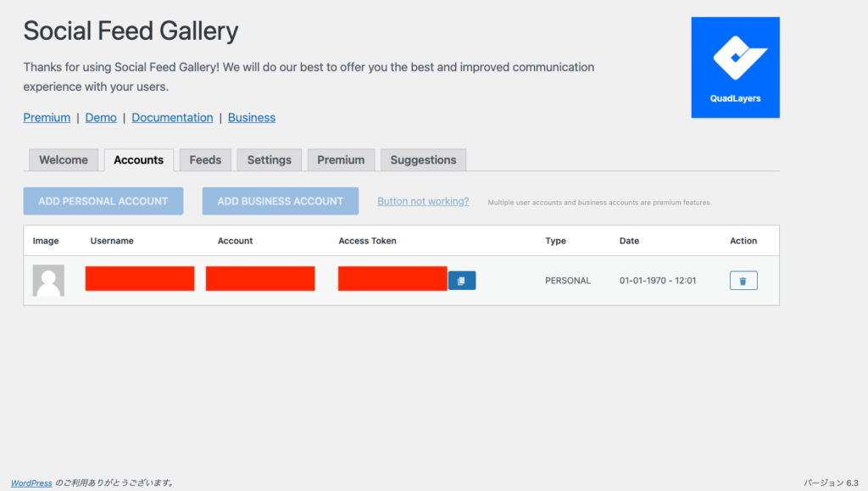Switch to the Feeds tab
Image resolution: width=868 pixels, height=491 pixels.
tap(205, 159)
